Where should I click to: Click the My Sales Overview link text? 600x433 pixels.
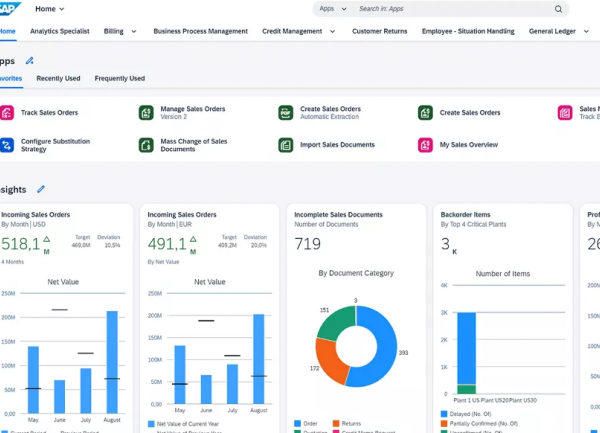[x=469, y=145]
